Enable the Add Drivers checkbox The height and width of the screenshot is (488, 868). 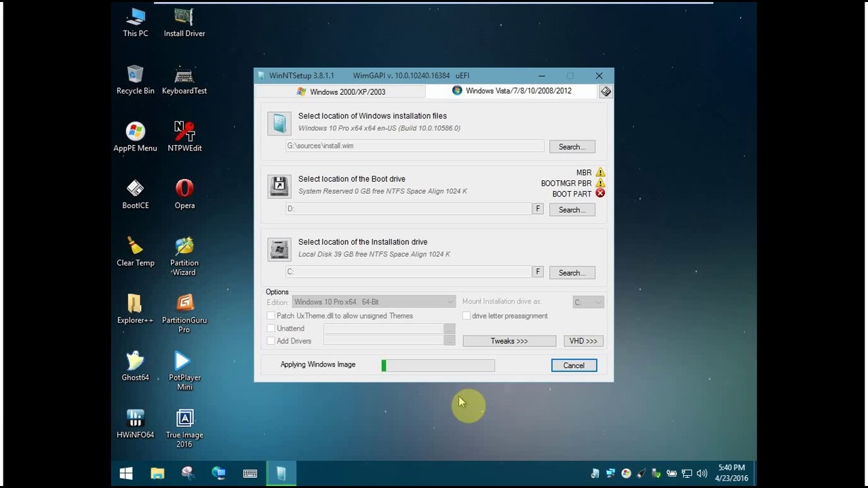pyautogui.click(x=271, y=341)
